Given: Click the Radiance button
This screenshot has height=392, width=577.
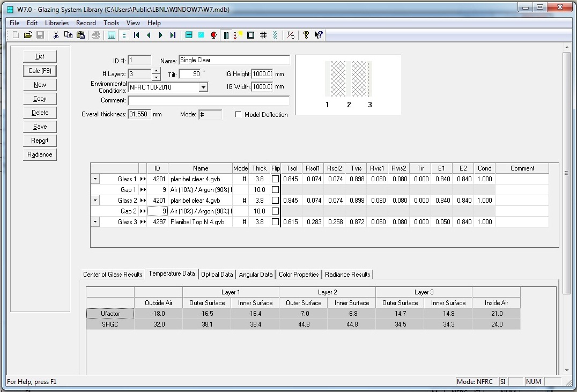Looking at the screenshot, I should click(x=40, y=154).
